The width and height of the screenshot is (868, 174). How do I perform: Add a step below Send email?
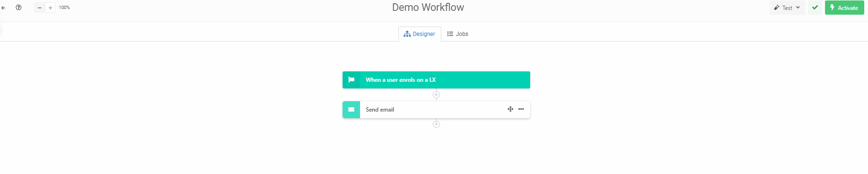436,124
